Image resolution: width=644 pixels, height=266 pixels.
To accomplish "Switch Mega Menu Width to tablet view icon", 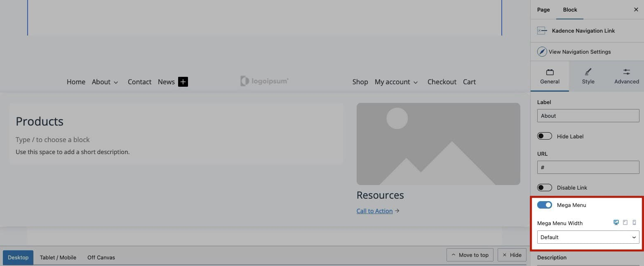I will pos(625,222).
